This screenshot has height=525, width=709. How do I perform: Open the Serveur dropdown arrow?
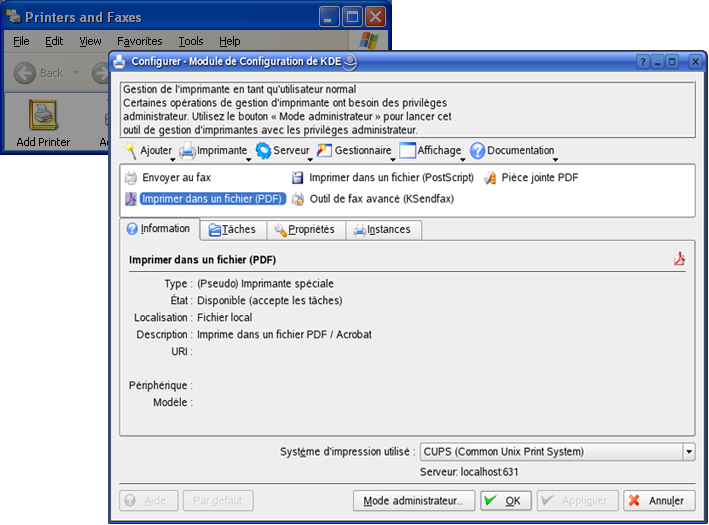(x=310, y=160)
